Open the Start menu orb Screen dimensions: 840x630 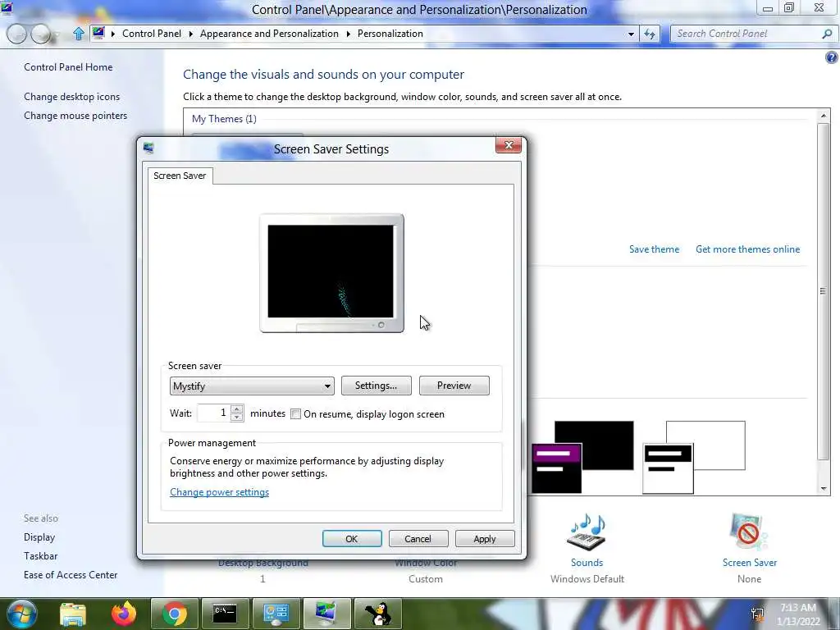21,614
